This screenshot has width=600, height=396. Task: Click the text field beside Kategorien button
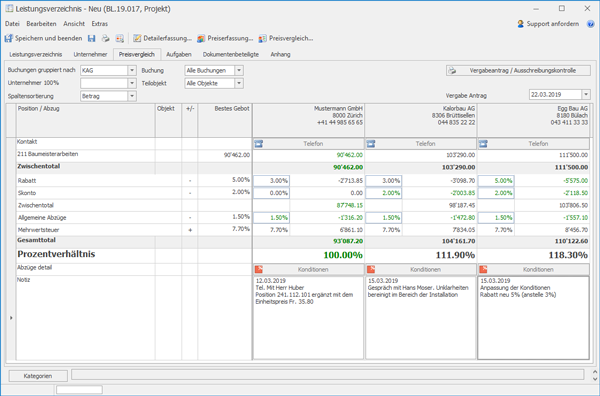328,374
